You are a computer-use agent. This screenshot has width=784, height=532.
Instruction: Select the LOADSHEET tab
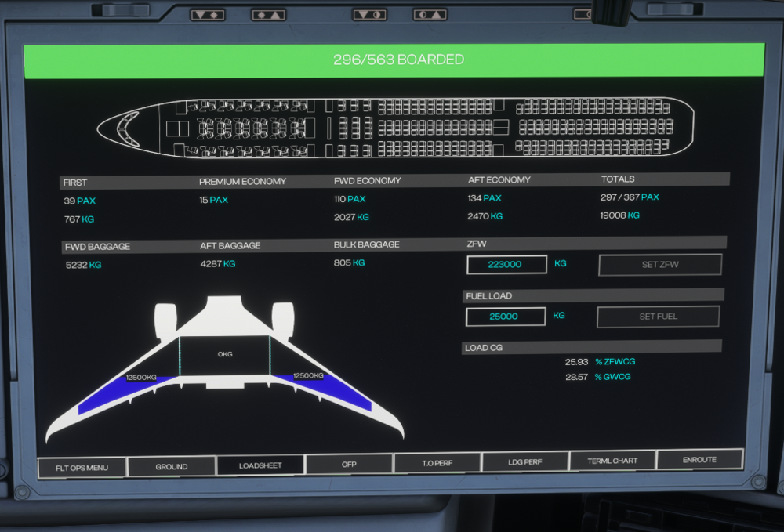pos(260,465)
